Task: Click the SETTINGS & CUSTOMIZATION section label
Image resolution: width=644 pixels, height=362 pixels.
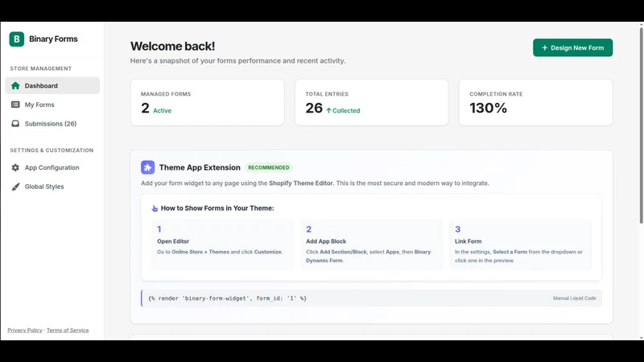Action: (52, 150)
